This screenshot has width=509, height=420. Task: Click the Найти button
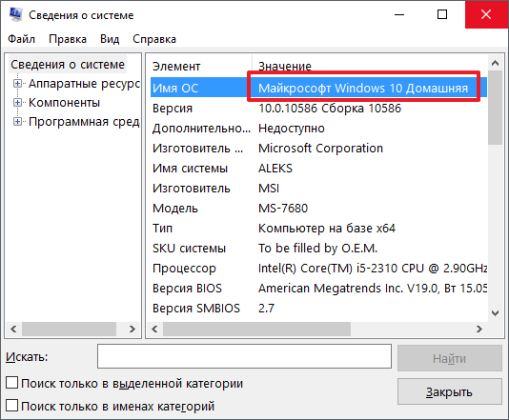[450, 358]
